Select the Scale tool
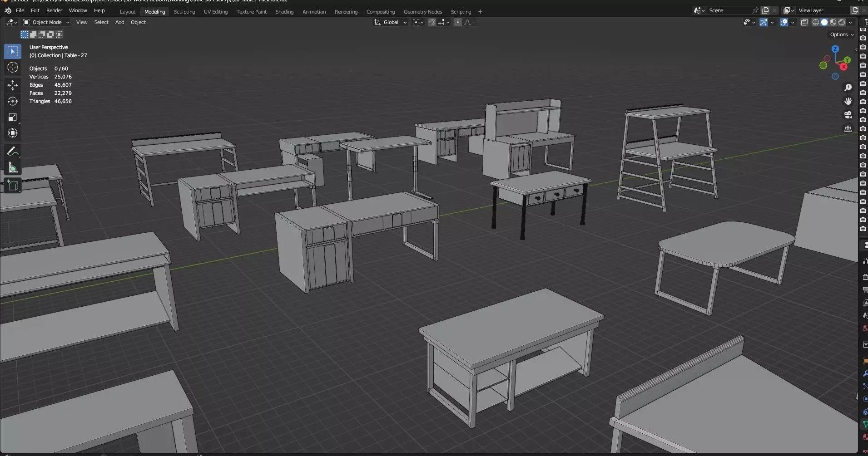Image resolution: width=868 pixels, height=456 pixels. pyautogui.click(x=13, y=117)
